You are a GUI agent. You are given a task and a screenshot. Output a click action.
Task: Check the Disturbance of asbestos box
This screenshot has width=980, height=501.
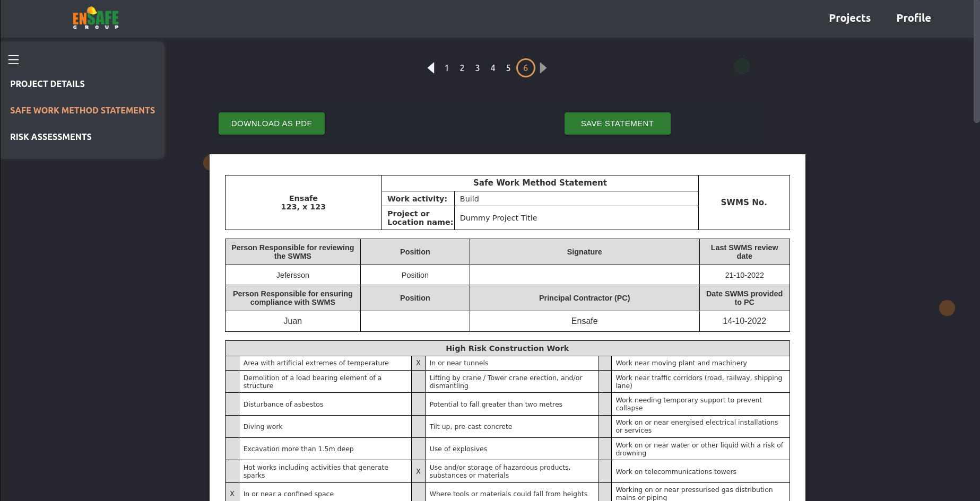tap(232, 404)
